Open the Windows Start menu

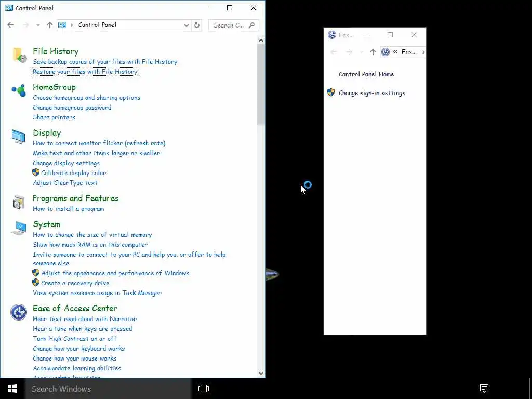pos(12,389)
